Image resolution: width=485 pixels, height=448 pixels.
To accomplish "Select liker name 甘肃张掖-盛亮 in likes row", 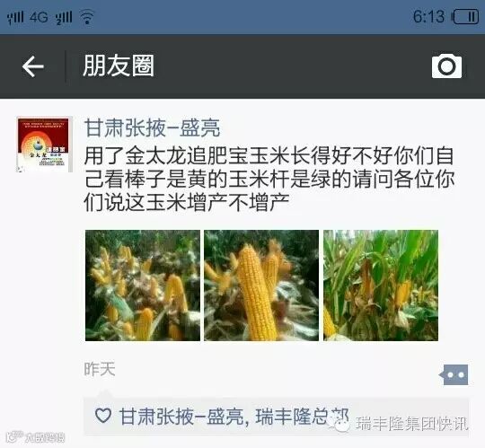I will [x=181, y=417].
